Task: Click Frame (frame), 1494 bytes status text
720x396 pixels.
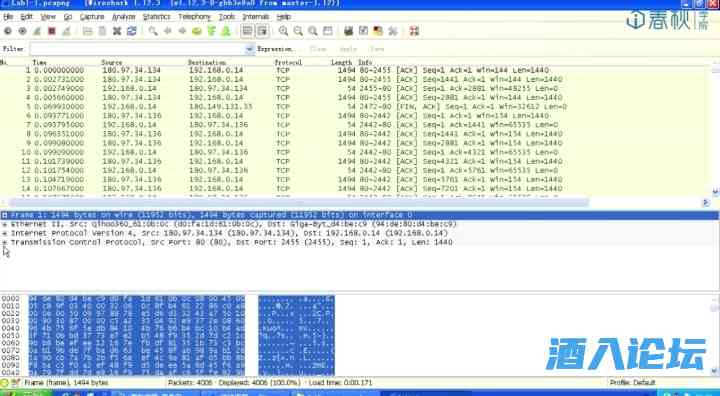Action: pyautogui.click(x=66, y=383)
